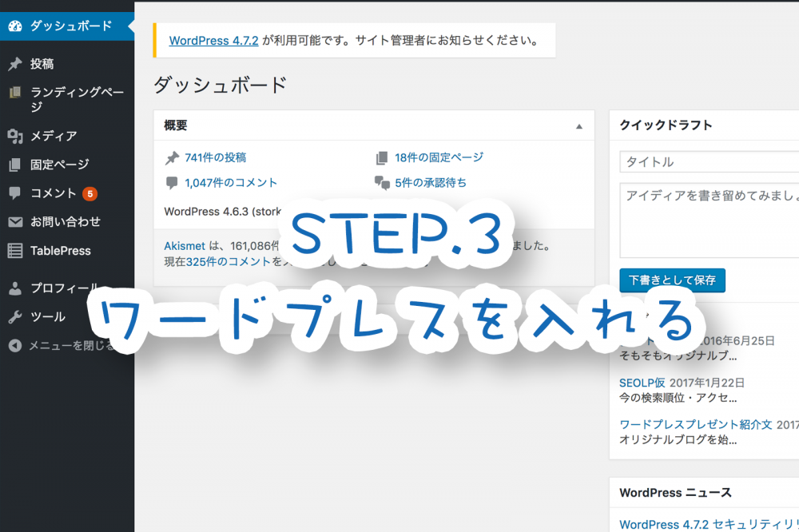Open the メディア menu item
This screenshot has height=532, width=799.
(54, 136)
